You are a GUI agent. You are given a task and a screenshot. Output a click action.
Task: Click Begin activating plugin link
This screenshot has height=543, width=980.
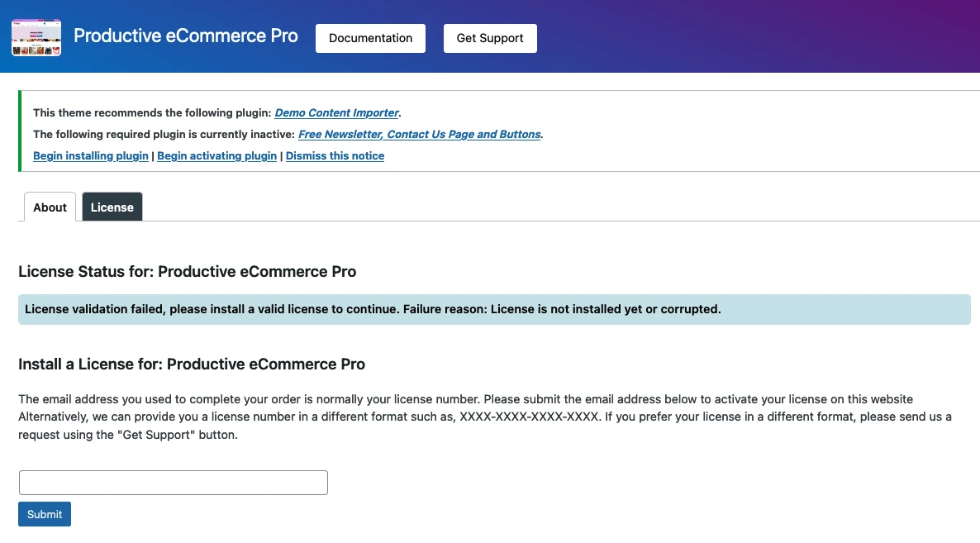point(216,156)
